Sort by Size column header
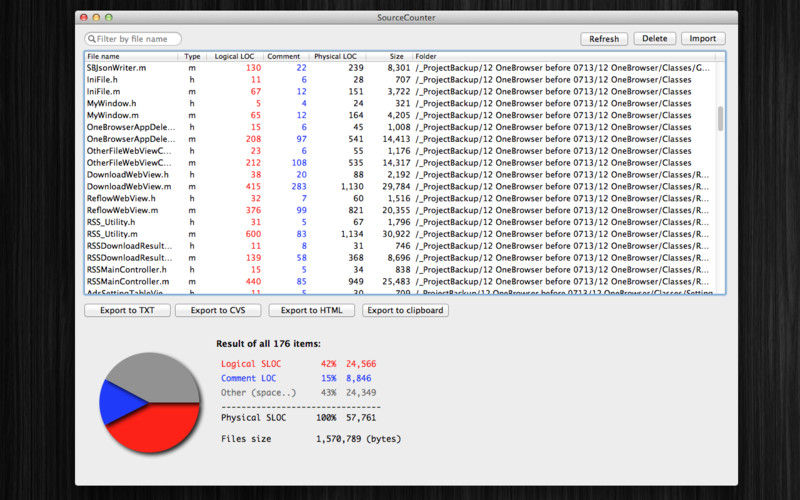Image resolution: width=800 pixels, height=500 pixels. pyautogui.click(x=389, y=56)
